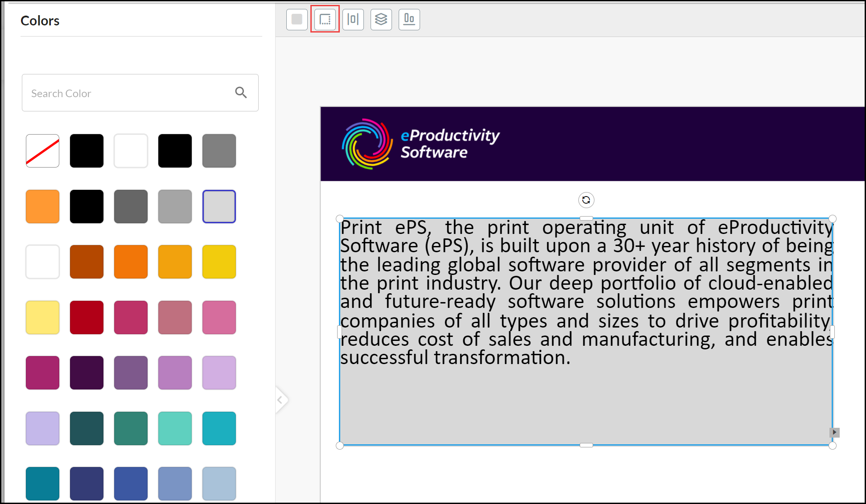The height and width of the screenshot is (504, 866).
Task: Click the eProductivity Software logo
Action: (421, 144)
